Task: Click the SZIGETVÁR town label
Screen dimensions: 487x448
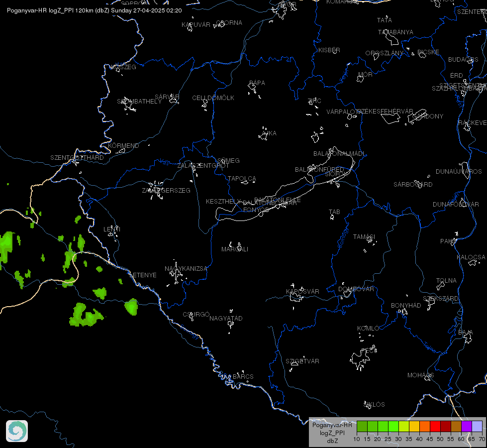Action: (x=302, y=361)
